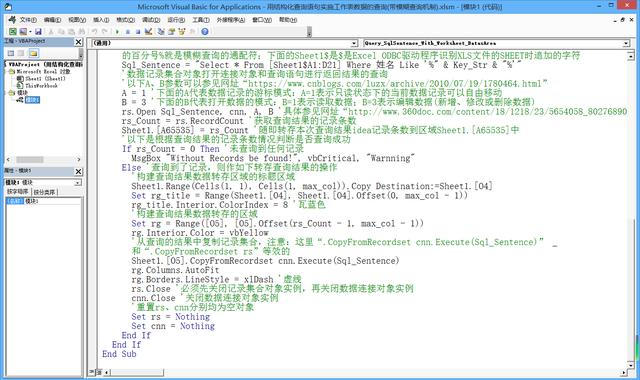Image resolution: width=640 pixels, height=380 pixels.
Task: Click the Paste toolbar icon
Action: (71, 31)
